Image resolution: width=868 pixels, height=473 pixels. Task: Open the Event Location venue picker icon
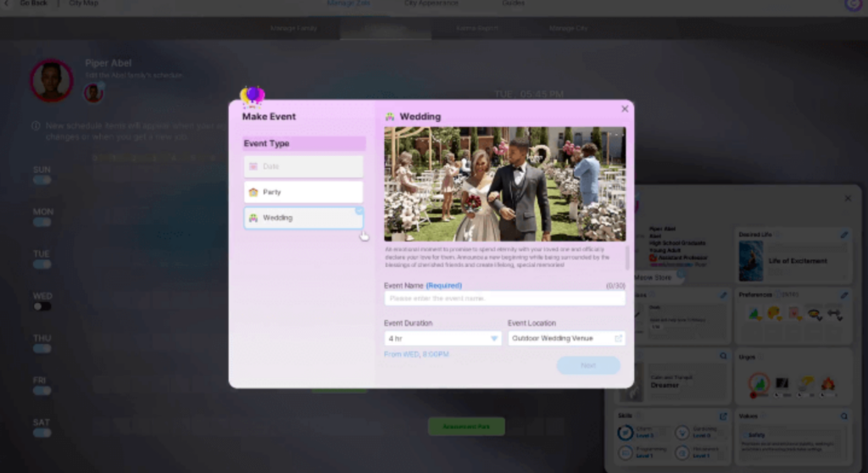[x=619, y=338]
